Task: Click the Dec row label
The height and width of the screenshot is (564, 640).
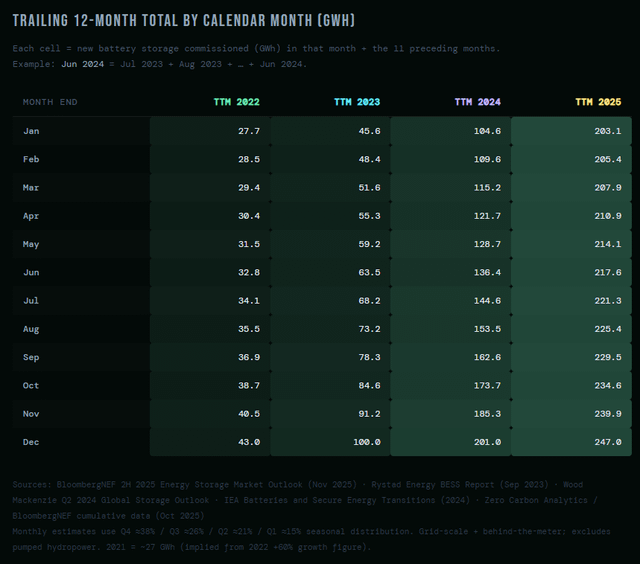Action: (31, 441)
